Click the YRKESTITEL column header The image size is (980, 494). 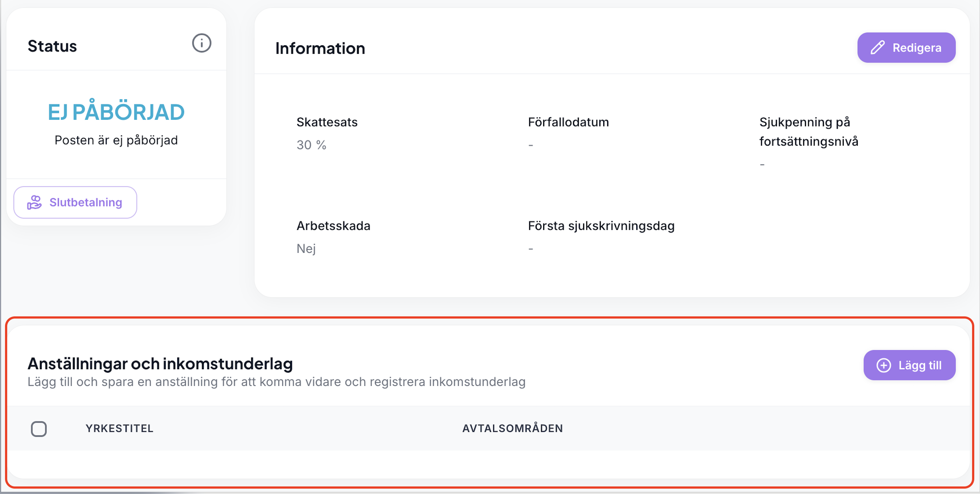[x=119, y=429]
